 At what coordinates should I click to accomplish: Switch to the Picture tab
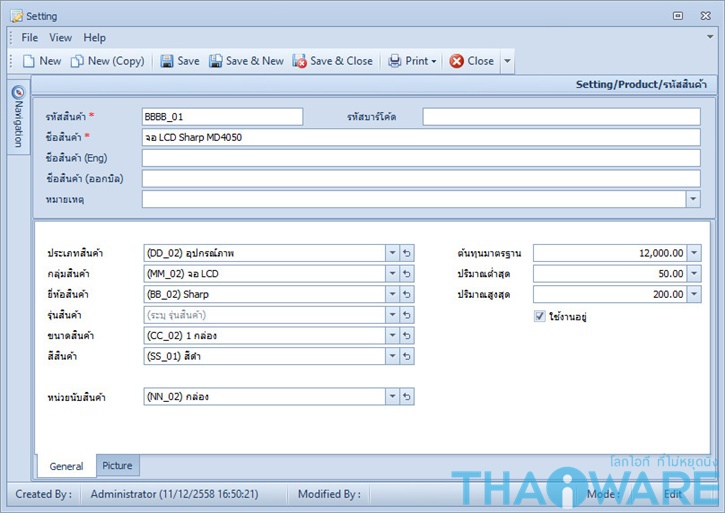[x=117, y=465]
